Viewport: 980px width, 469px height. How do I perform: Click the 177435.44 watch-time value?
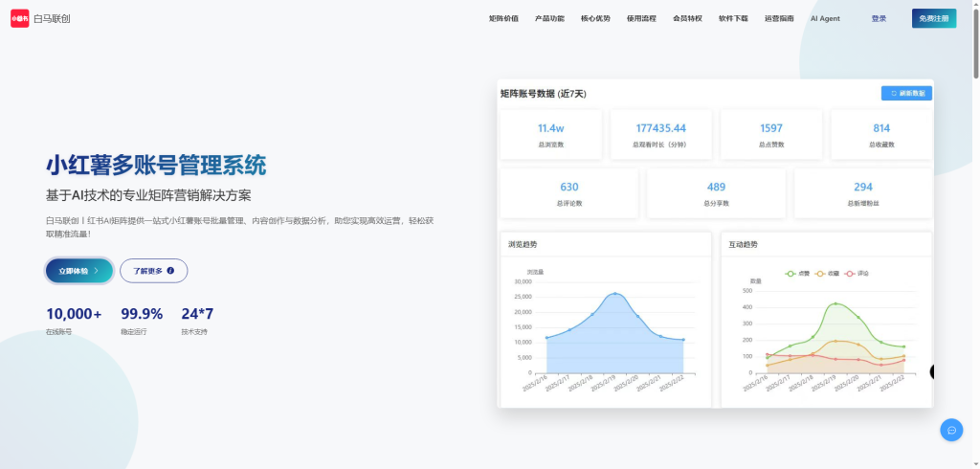(660, 128)
